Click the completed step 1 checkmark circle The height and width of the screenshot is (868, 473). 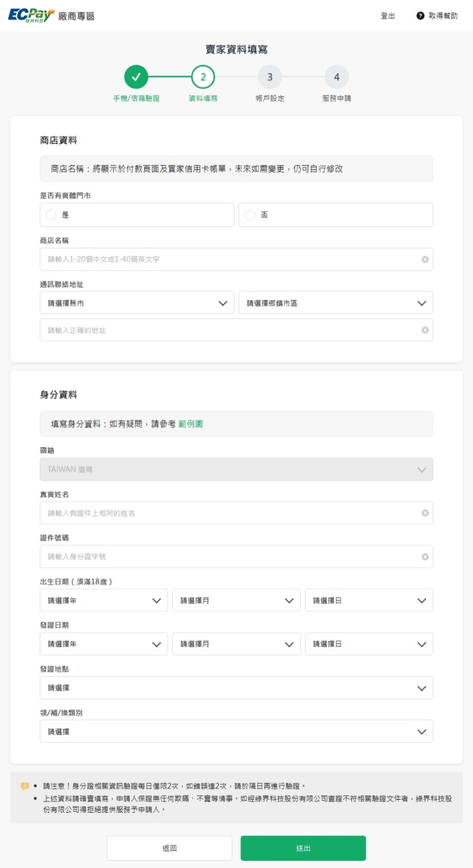(x=136, y=77)
